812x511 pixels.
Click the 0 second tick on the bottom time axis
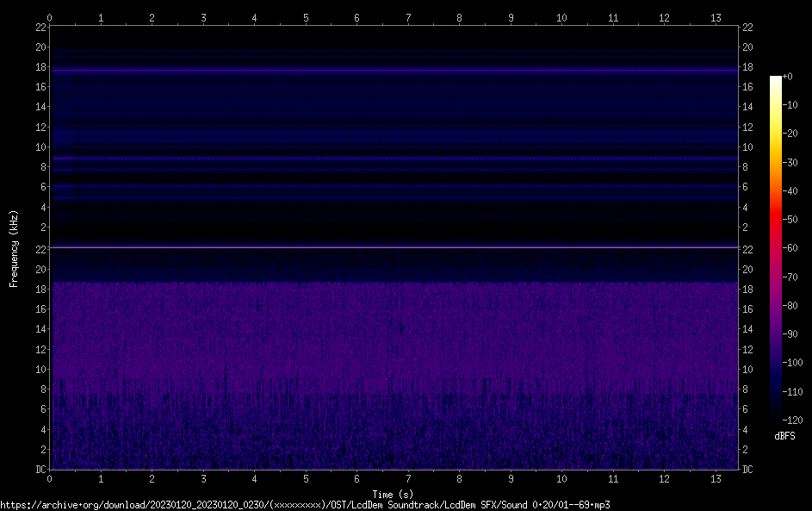(x=50, y=479)
